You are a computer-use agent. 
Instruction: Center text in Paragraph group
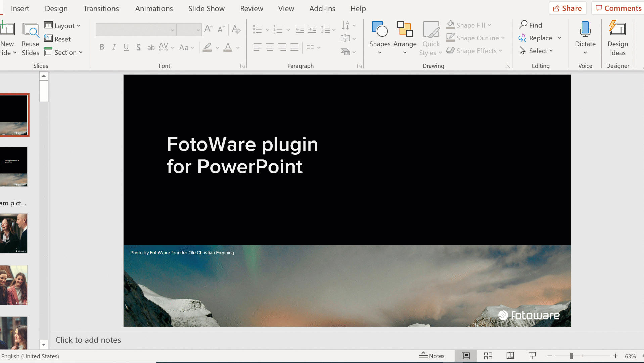270,47
